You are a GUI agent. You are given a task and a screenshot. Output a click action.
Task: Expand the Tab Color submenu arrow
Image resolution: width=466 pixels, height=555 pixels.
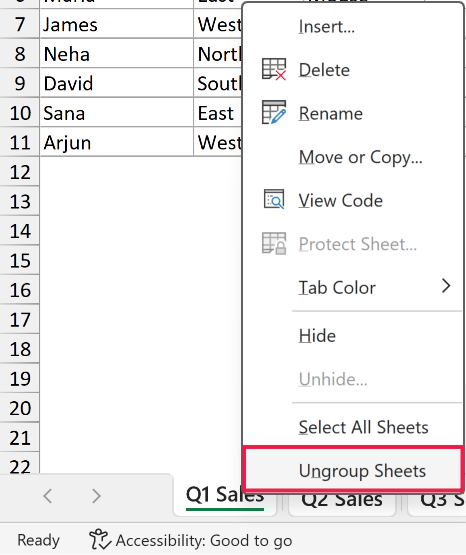coord(446,286)
